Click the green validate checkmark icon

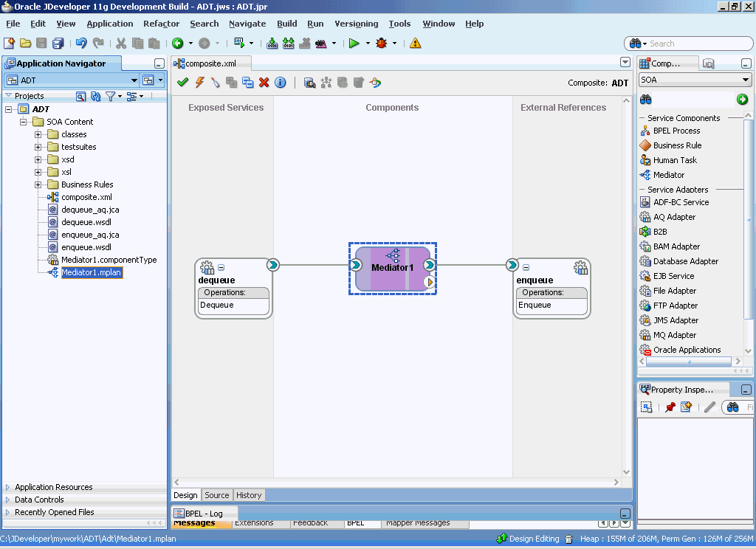click(x=182, y=83)
